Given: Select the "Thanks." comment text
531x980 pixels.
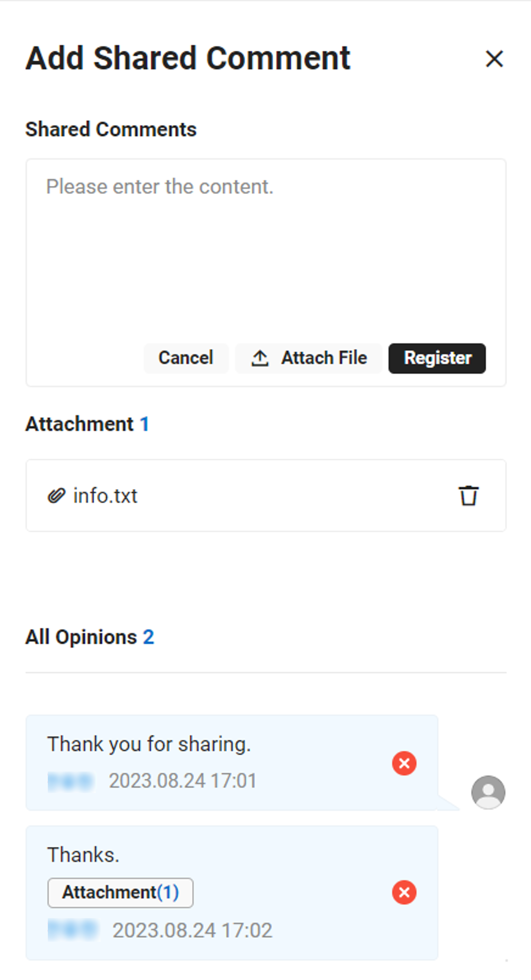Looking at the screenshot, I should coord(83,855).
